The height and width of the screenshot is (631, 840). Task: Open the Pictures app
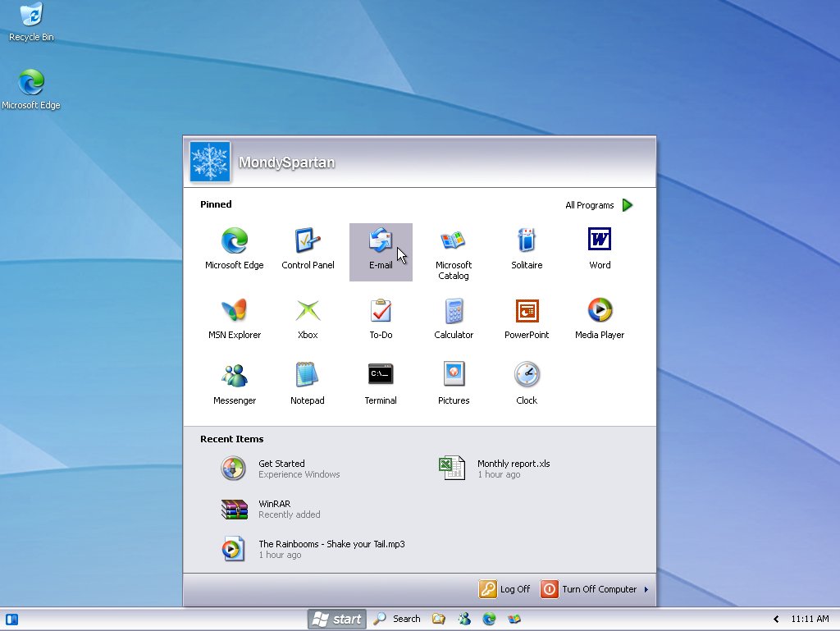[454, 384]
